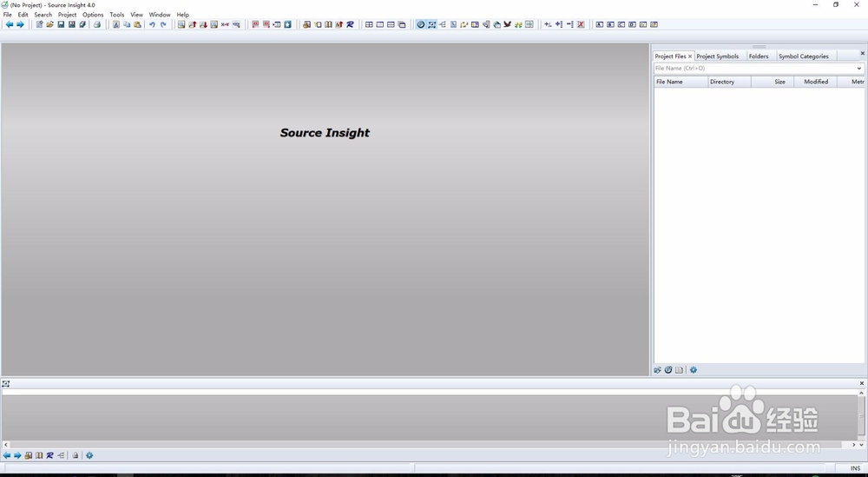Open the Options menu
The width and height of the screenshot is (868, 477).
tap(93, 15)
